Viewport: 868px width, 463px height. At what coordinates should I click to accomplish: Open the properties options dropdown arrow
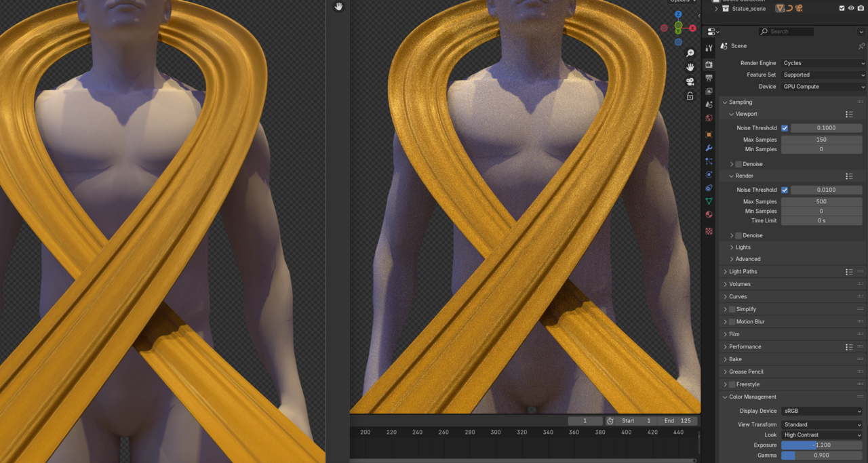pyautogui.click(x=861, y=31)
